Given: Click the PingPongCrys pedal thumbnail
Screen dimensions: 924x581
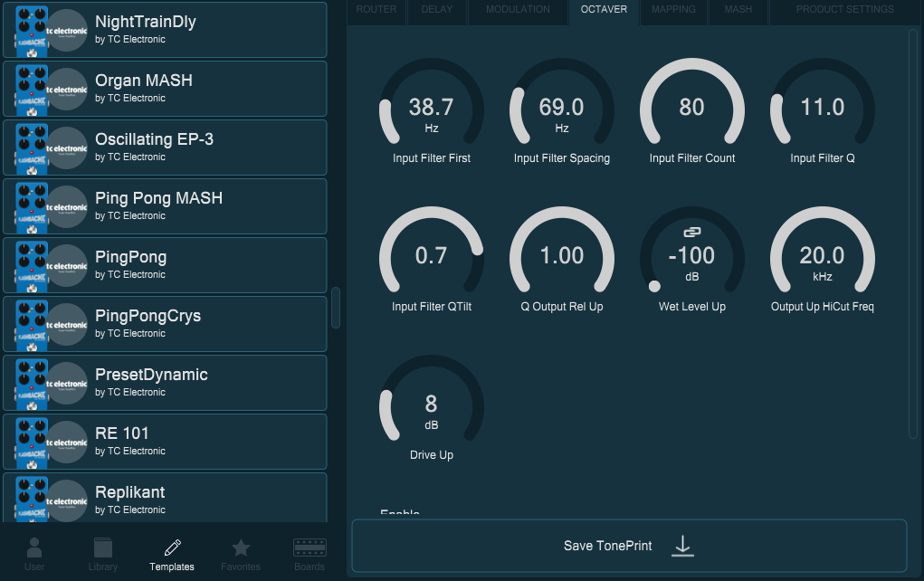Looking at the screenshot, I should point(32,325).
